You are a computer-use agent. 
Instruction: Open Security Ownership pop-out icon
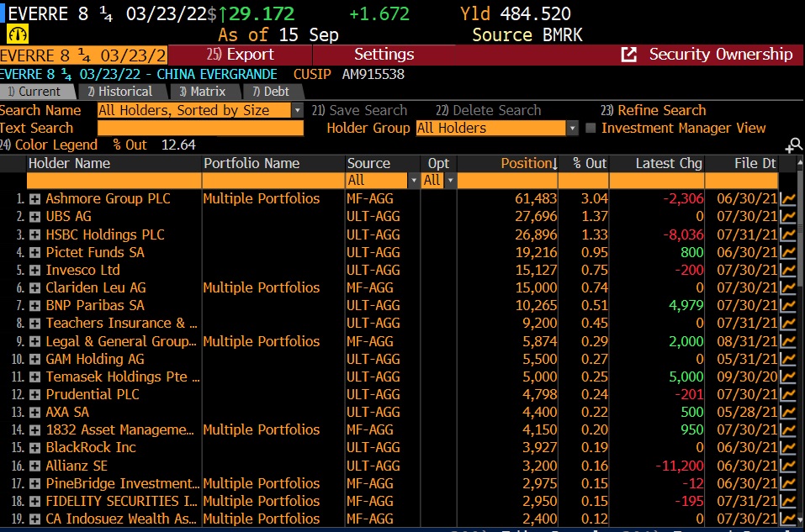point(629,55)
